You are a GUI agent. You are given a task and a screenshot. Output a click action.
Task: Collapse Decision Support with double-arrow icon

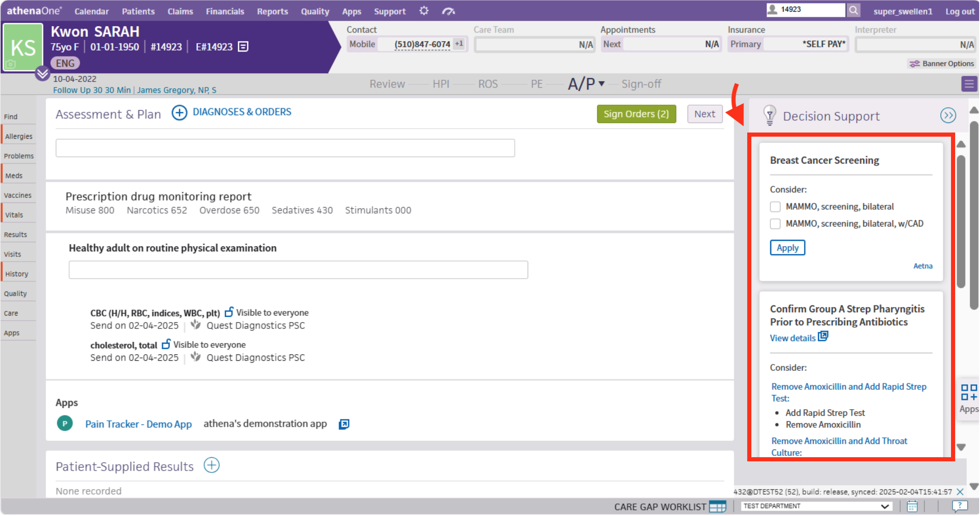point(948,116)
